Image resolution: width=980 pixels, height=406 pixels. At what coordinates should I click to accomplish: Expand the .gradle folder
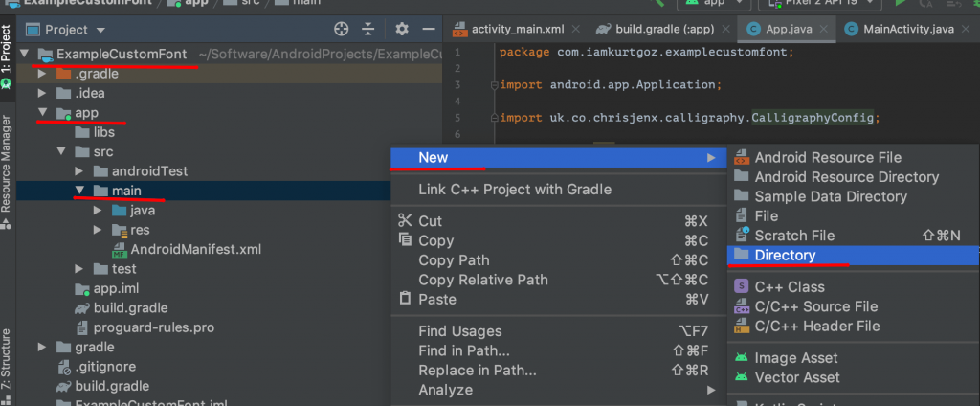point(42,74)
